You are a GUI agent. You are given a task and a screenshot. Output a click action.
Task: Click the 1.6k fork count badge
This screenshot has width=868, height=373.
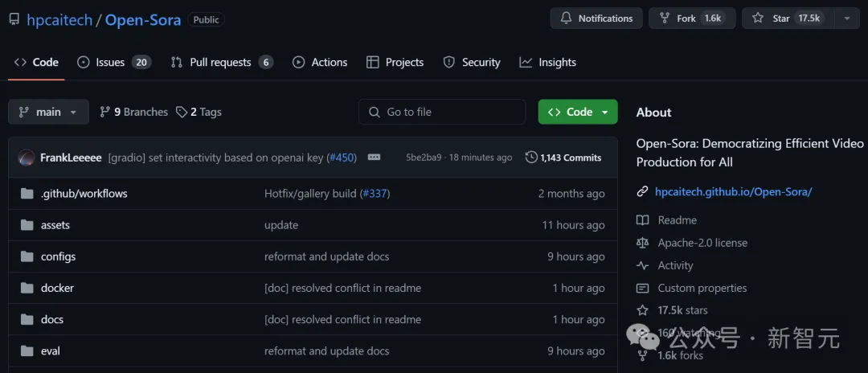[x=712, y=18]
